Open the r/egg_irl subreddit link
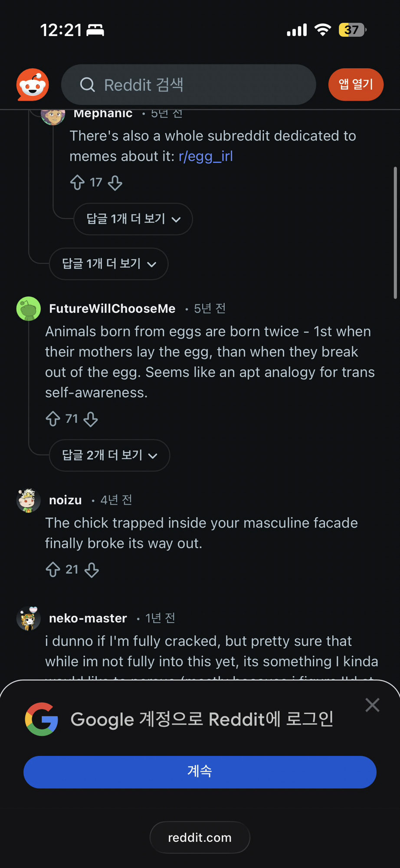 pyautogui.click(x=206, y=156)
